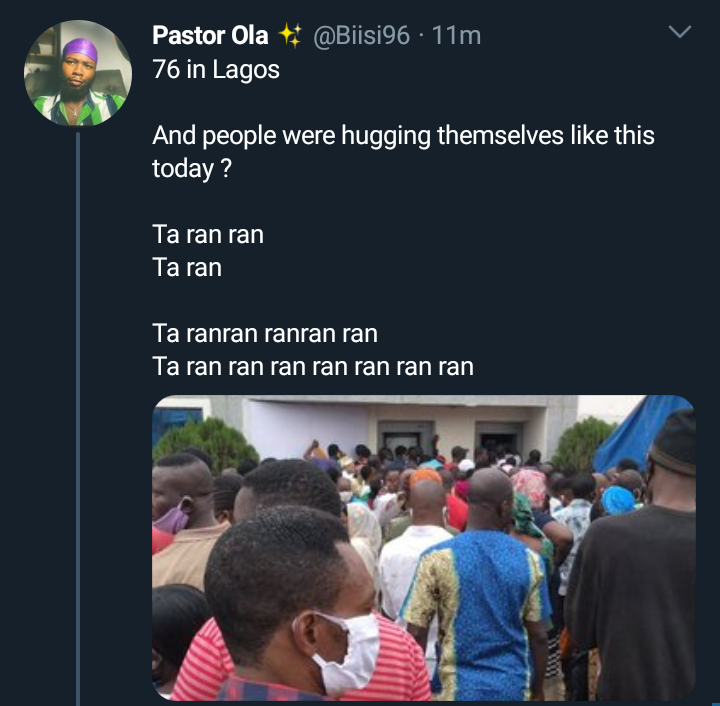Click the "Ta ran ran" line
720x706 pixels.
208,234
